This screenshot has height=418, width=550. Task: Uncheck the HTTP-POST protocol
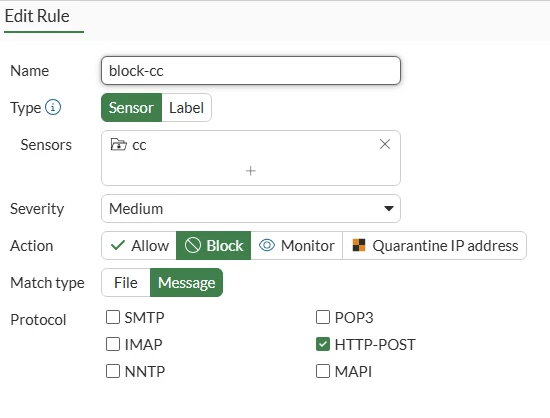[x=323, y=344]
